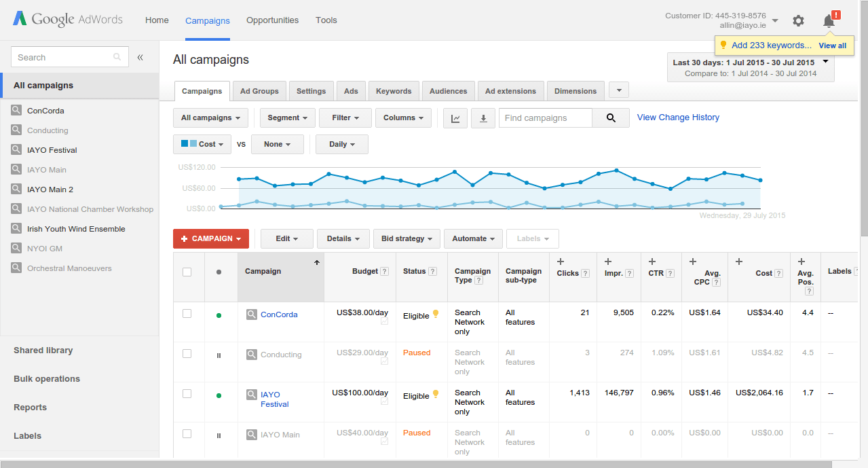Click the plus icon above Clicks column
The image size is (868, 468).
[561, 262]
